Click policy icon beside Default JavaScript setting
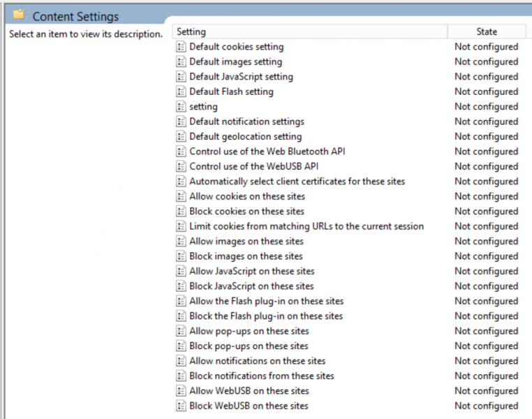The width and height of the screenshot is (532, 419). [x=181, y=77]
